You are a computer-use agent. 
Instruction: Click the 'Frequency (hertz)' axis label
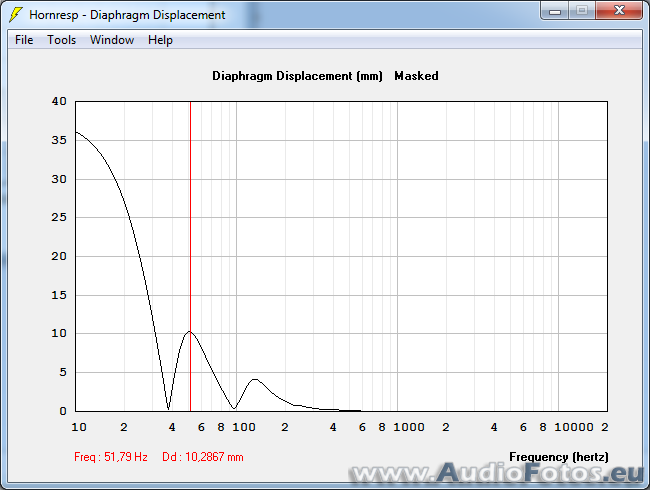(559, 457)
